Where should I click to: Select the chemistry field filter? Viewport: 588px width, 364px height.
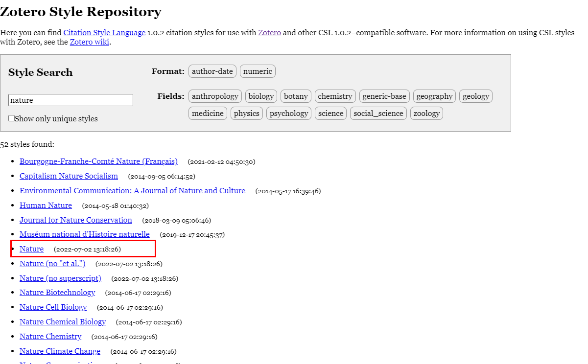click(x=335, y=96)
